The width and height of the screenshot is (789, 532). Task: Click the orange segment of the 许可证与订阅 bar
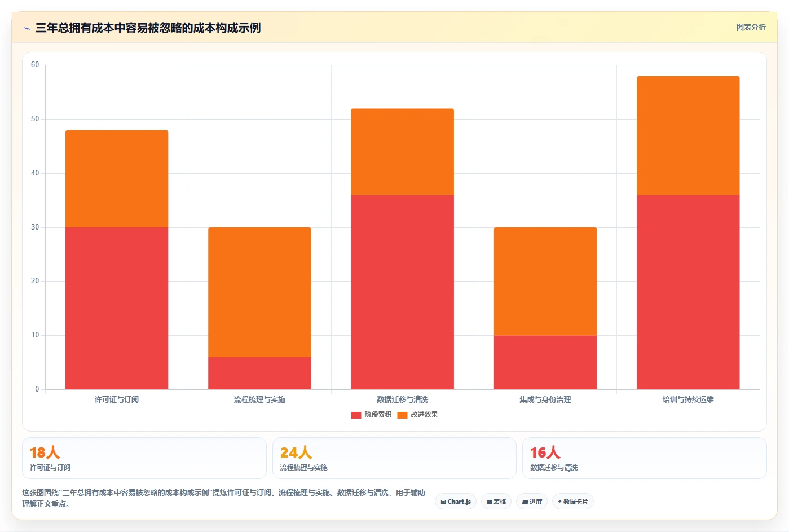point(117,179)
